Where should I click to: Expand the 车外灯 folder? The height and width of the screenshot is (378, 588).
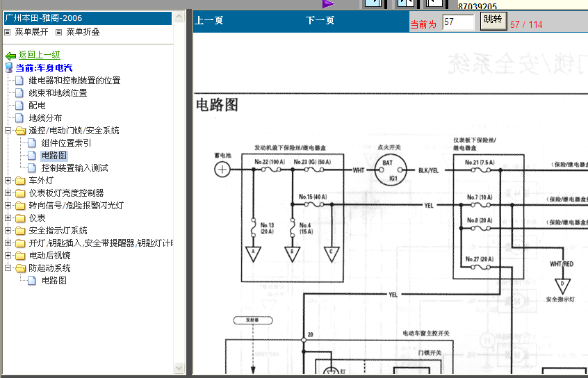click(x=8, y=181)
